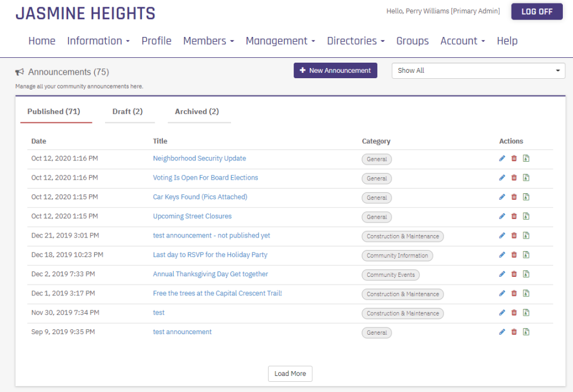Click the LOG OFF button

tap(537, 11)
